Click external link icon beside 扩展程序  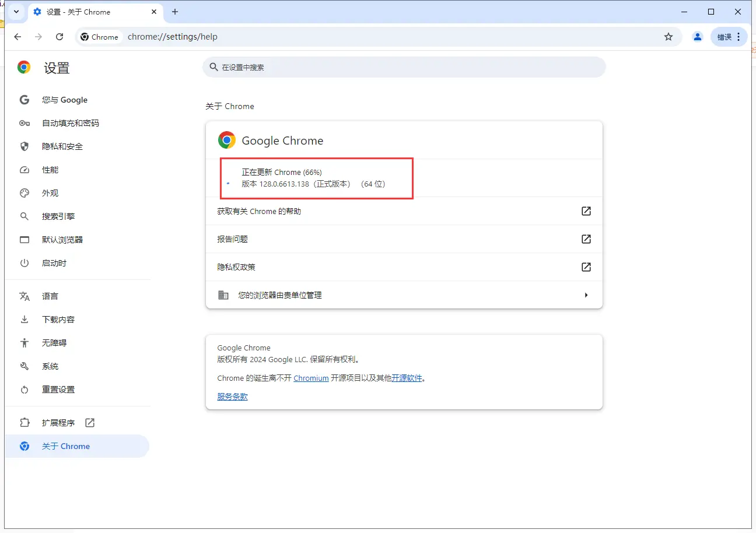(x=90, y=423)
